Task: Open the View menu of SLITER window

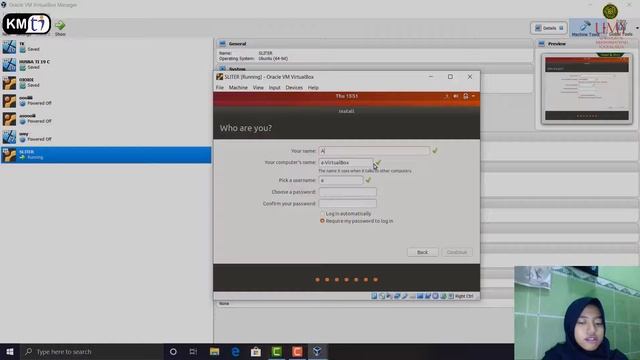Action: pyautogui.click(x=258, y=87)
